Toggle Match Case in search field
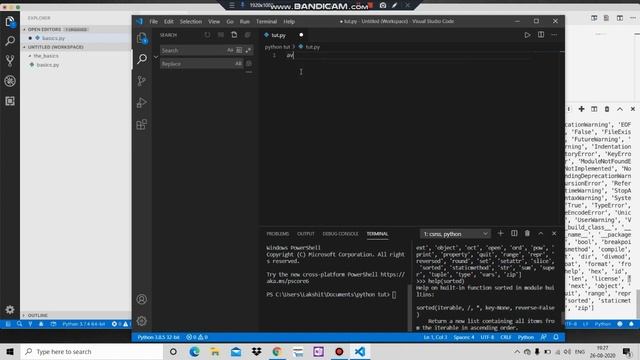 pyautogui.click(x=230, y=50)
